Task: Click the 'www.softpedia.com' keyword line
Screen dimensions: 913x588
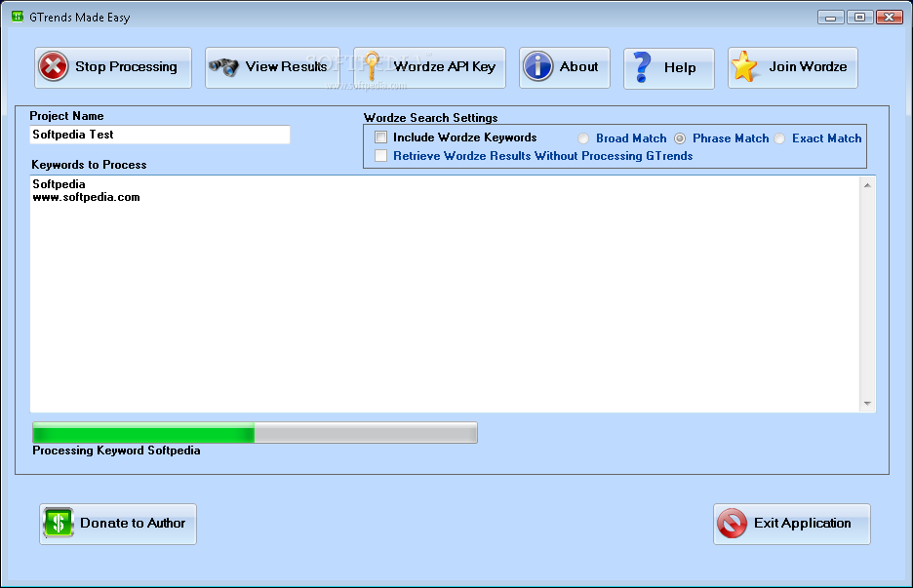Action: pos(86,197)
